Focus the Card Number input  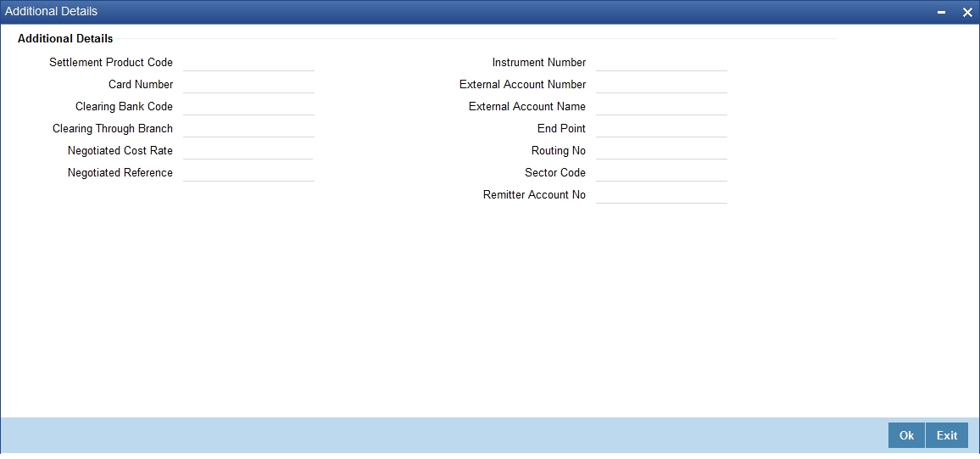tap(248, 85)
